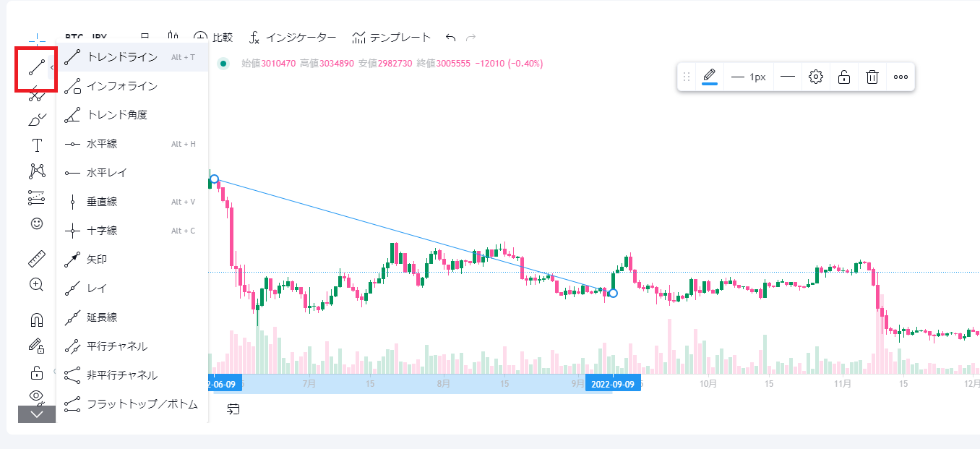Select the ruler measure tool

point(37,258)
